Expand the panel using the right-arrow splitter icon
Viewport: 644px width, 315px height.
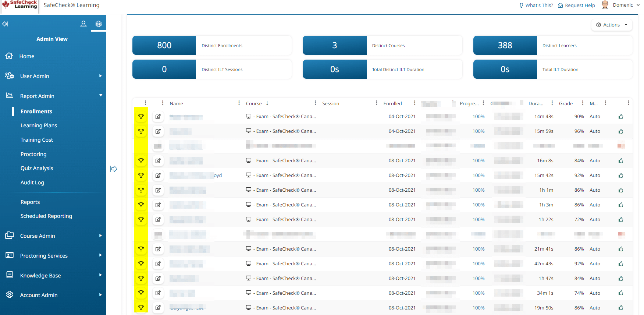pyautogui.click(x=114, y=169)
